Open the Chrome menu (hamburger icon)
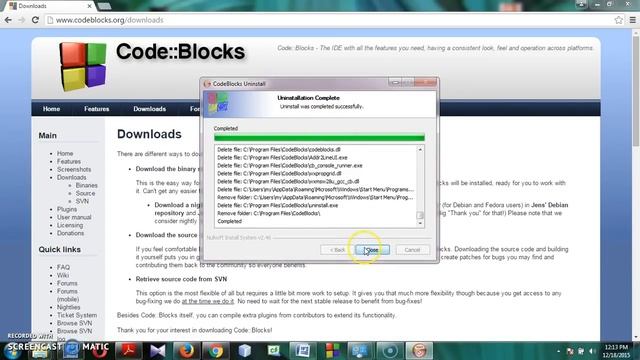The height and width of the screenshot is (360, 640). pos(633,20)
